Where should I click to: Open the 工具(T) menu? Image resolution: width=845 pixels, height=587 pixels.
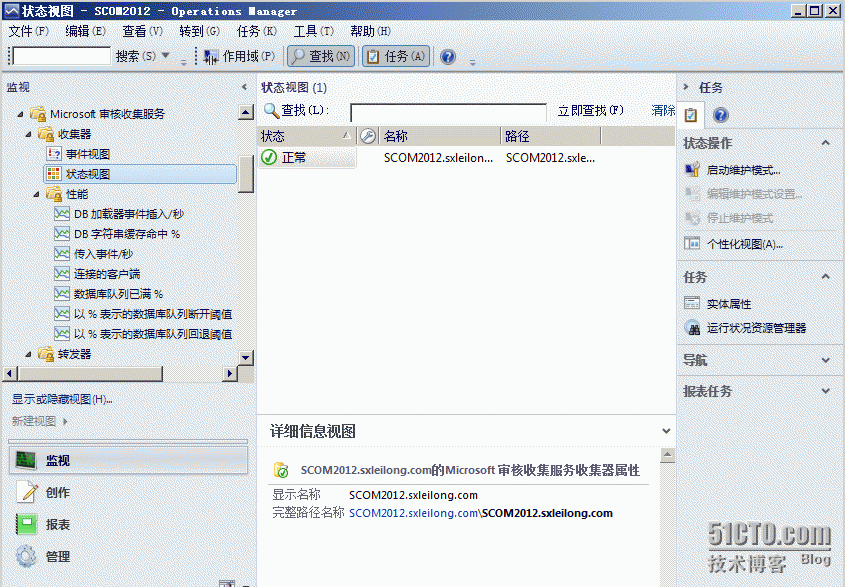pos(314,31)
